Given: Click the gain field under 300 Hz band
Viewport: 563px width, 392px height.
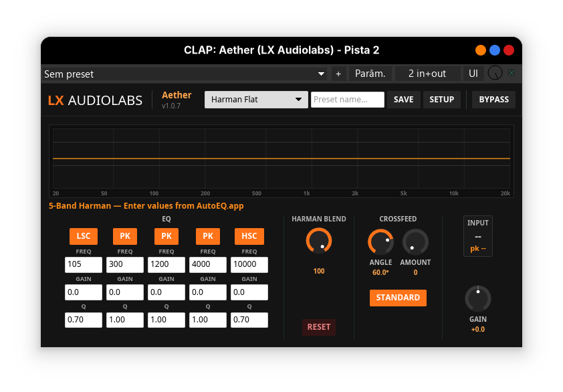Looking at the screenshot, I should [x=125, y=292].
